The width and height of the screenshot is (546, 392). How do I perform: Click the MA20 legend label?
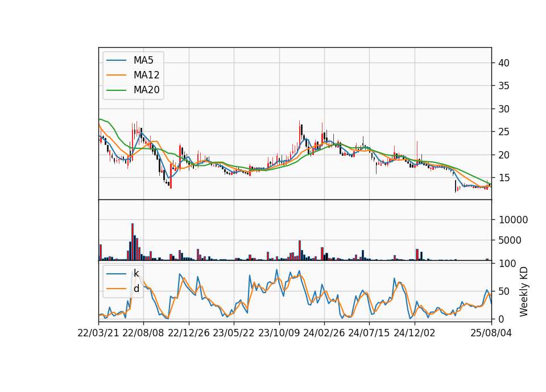point(146,90)
